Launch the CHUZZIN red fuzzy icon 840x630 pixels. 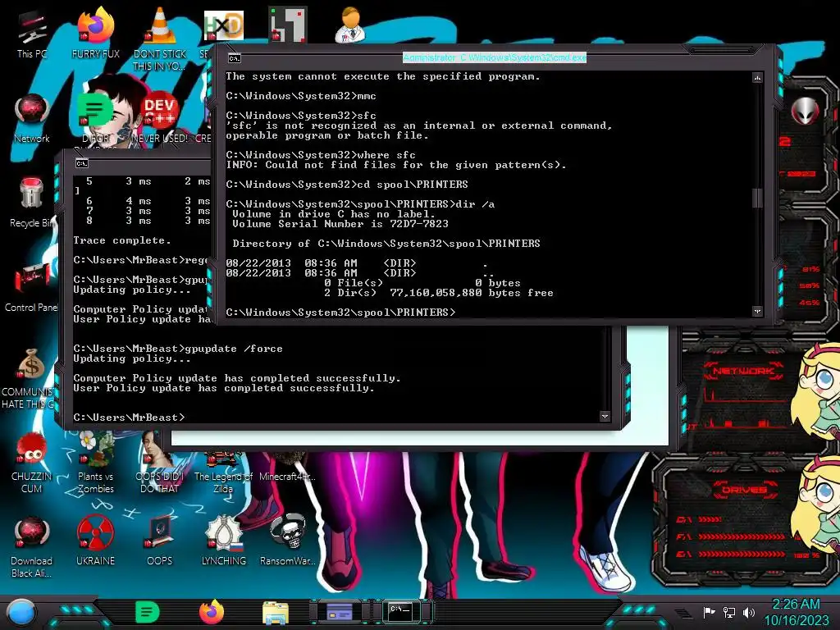[32, 463]
